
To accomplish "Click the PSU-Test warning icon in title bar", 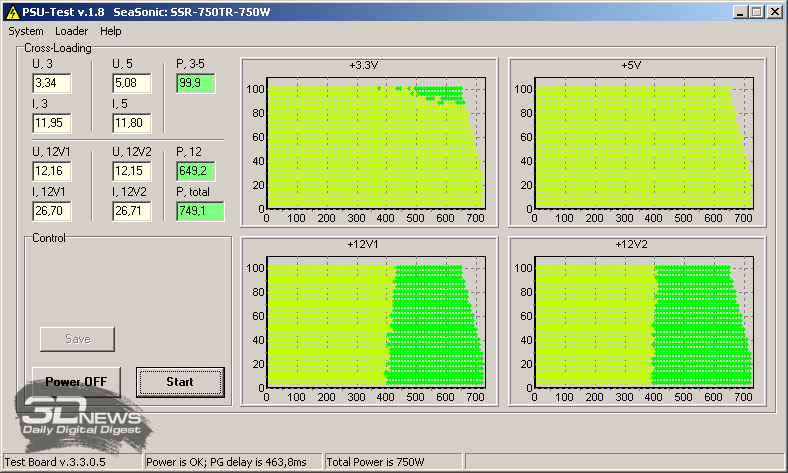I will [x=12, y=11].
